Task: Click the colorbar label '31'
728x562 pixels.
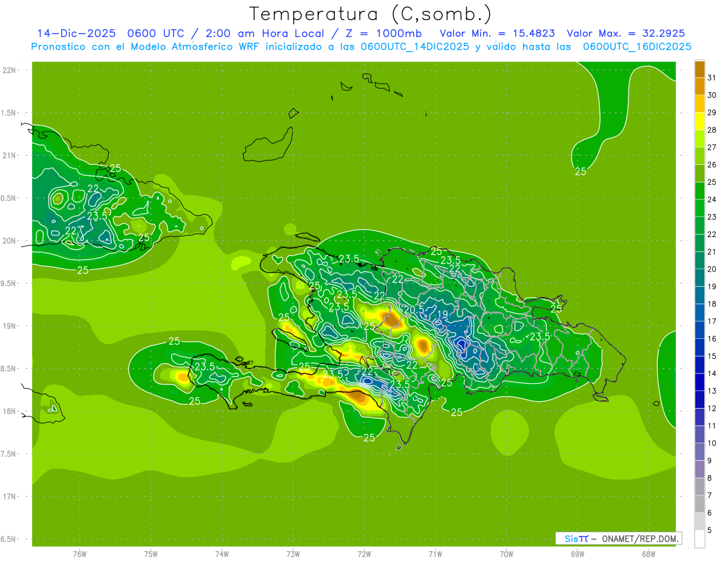Action: [712, 77]
